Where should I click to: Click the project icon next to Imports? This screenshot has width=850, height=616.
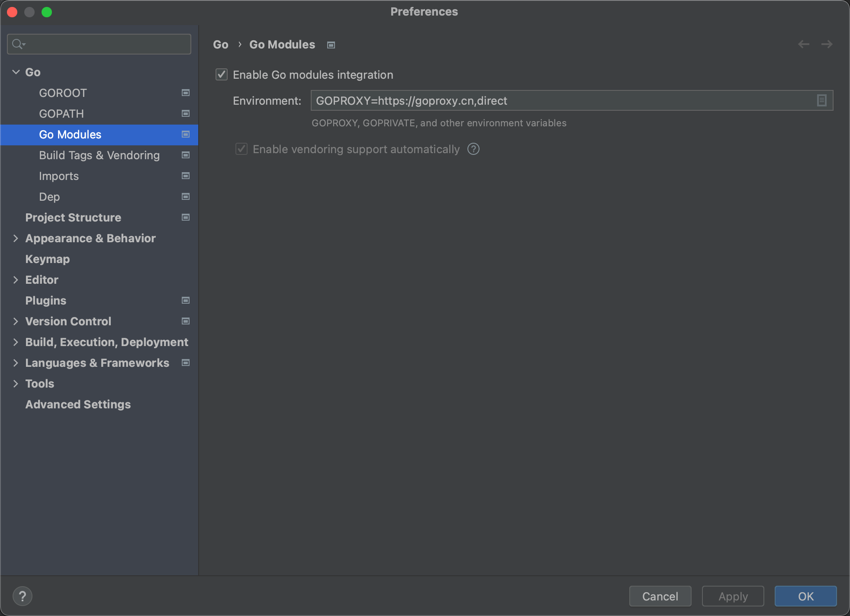coord(186,176)
